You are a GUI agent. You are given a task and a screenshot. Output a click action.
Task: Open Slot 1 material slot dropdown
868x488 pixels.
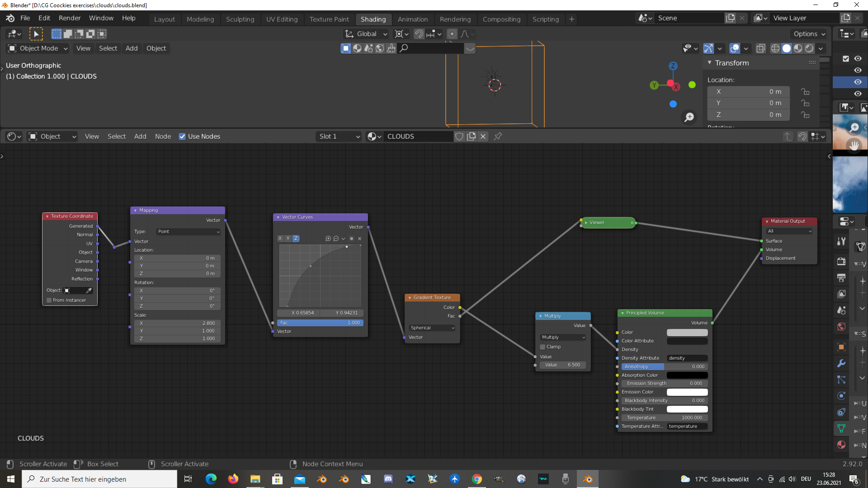click(x=339, y=136)
